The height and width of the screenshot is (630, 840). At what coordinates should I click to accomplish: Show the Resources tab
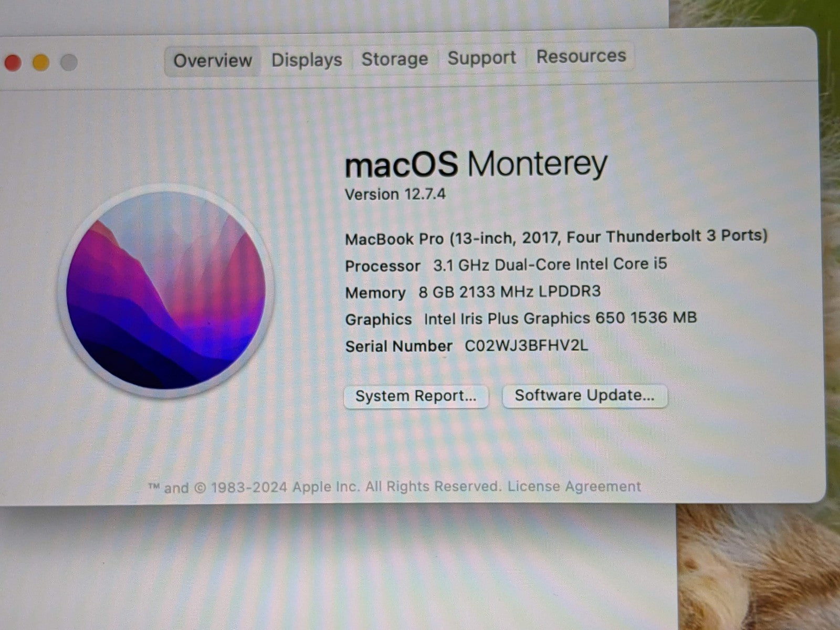[581, 56]
